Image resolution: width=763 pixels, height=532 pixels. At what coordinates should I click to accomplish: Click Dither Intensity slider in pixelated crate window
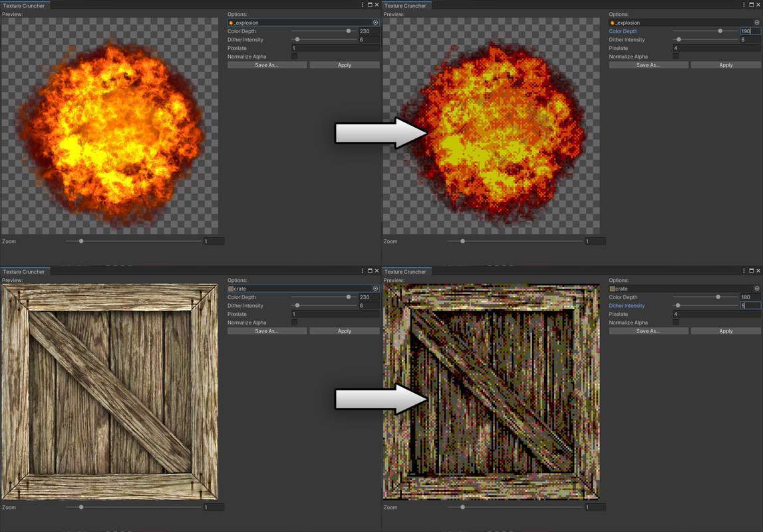click(x=705, y=305)
